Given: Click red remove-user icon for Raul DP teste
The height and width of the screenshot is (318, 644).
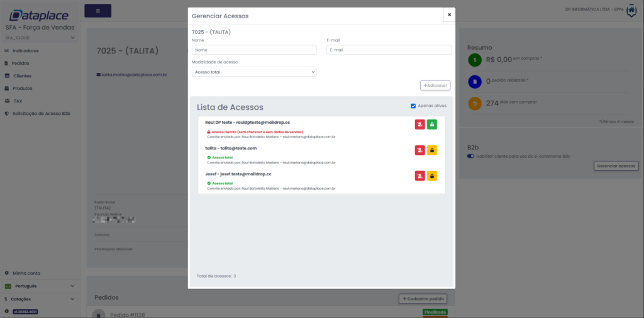Looking at the screenshot, I should (419, 125).
